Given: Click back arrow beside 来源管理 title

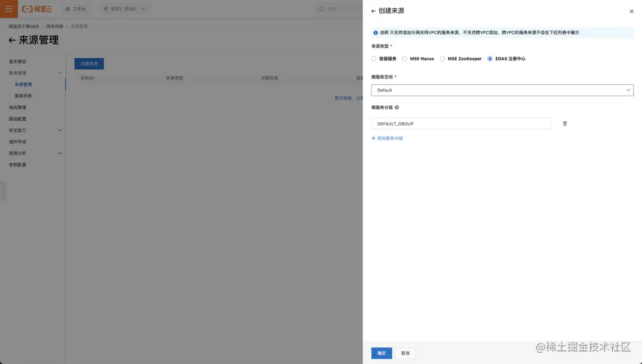Looking at the screenshot, I should coord(12,40).
